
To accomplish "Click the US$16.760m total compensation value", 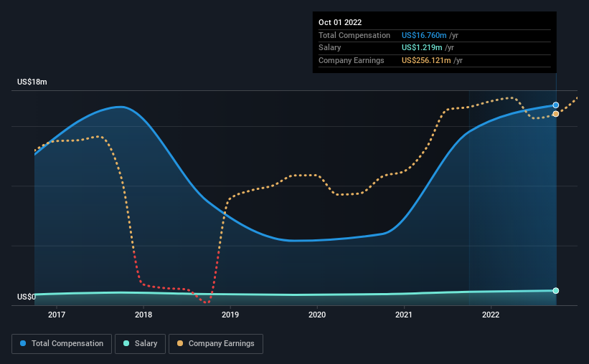I will click(x=424, y=35).
